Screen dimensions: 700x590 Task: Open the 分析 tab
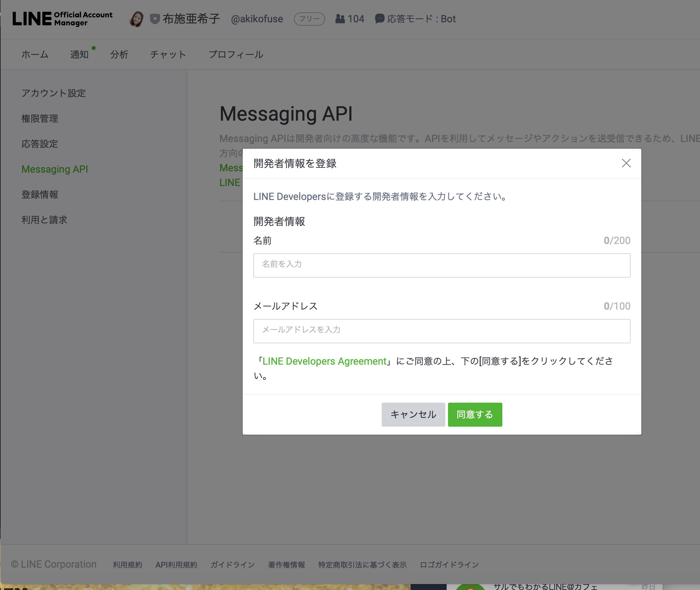point(119,55)
